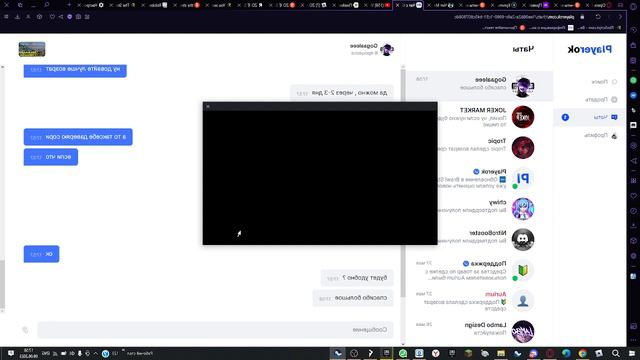Screen dimensions: 640x360
Task: Click the toolbar downloads arrow icon
Action: coord(17,17)
